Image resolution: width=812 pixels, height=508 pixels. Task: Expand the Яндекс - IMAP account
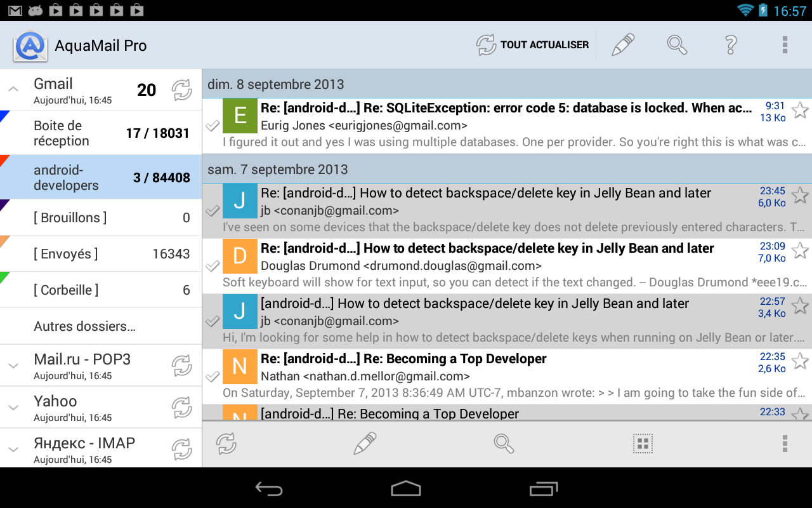13,450
